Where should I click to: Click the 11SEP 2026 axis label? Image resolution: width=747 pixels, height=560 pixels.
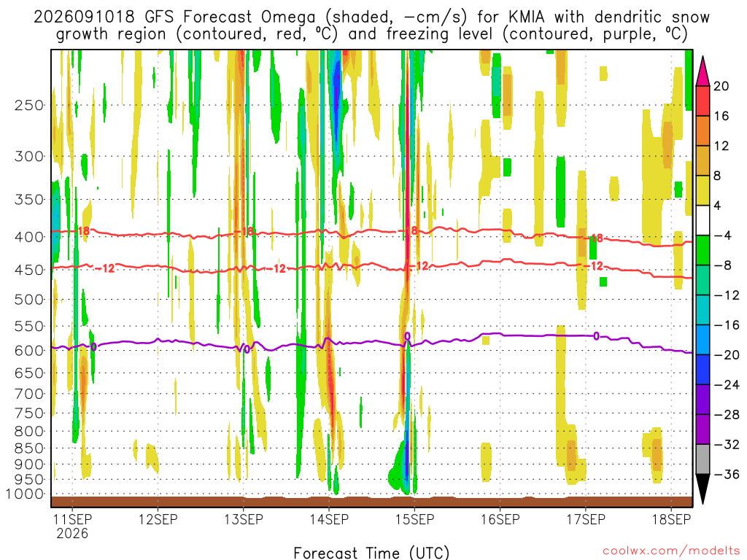click(x=72, y=526)
